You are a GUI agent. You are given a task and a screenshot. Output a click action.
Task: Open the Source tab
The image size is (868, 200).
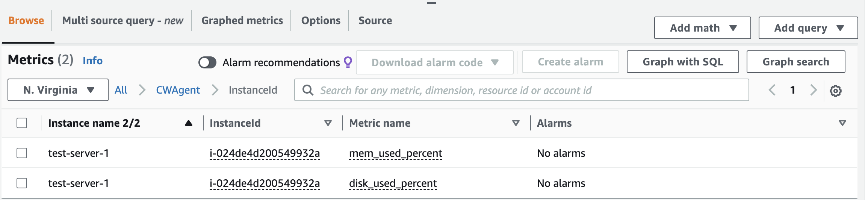375,21
